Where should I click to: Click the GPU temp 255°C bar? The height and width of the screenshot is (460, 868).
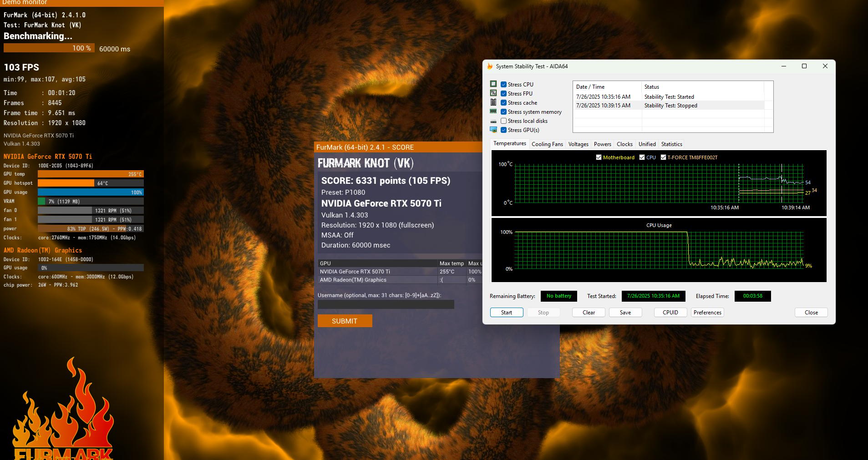pos(91,174)
